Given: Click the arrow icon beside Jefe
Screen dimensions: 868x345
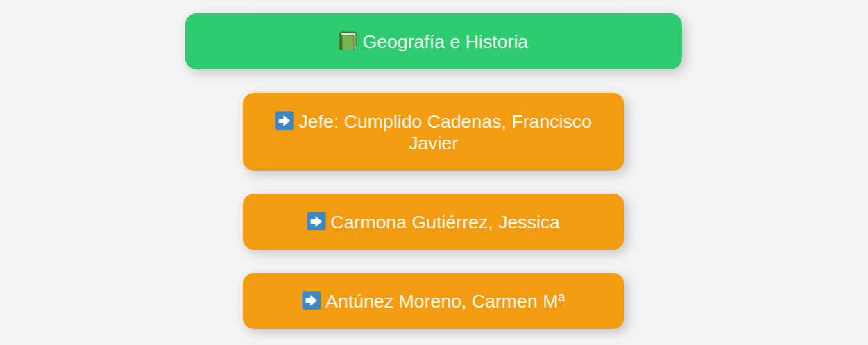Looking at the screenshot, I should [284, 121].
